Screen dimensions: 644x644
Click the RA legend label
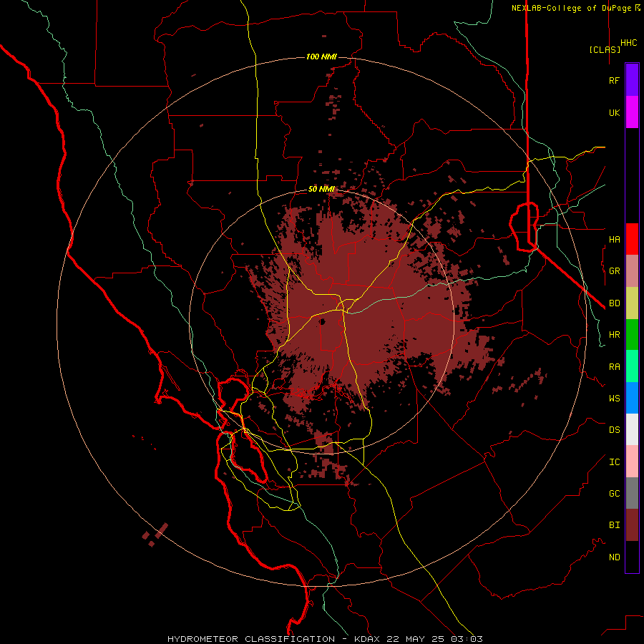coord(614,367)
